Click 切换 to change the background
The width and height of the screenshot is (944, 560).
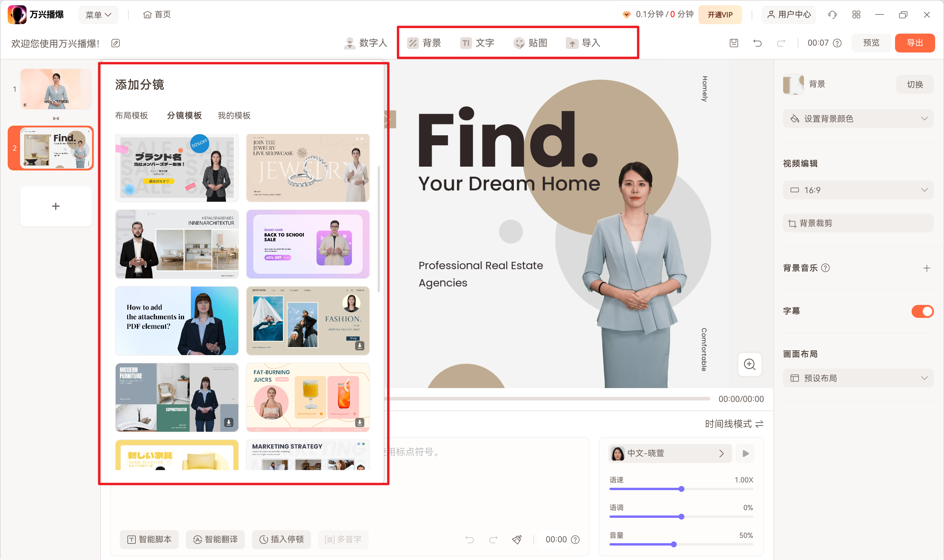pos(914,84)
